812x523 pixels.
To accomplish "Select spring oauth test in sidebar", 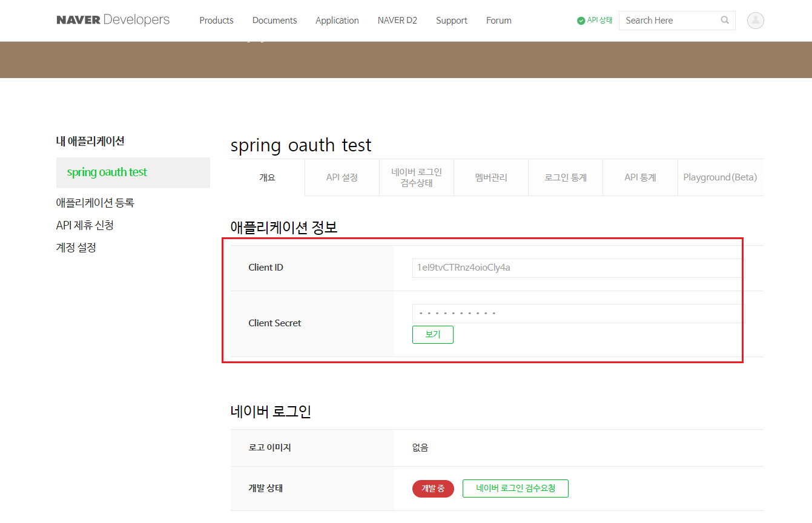I will coord(133,173).
